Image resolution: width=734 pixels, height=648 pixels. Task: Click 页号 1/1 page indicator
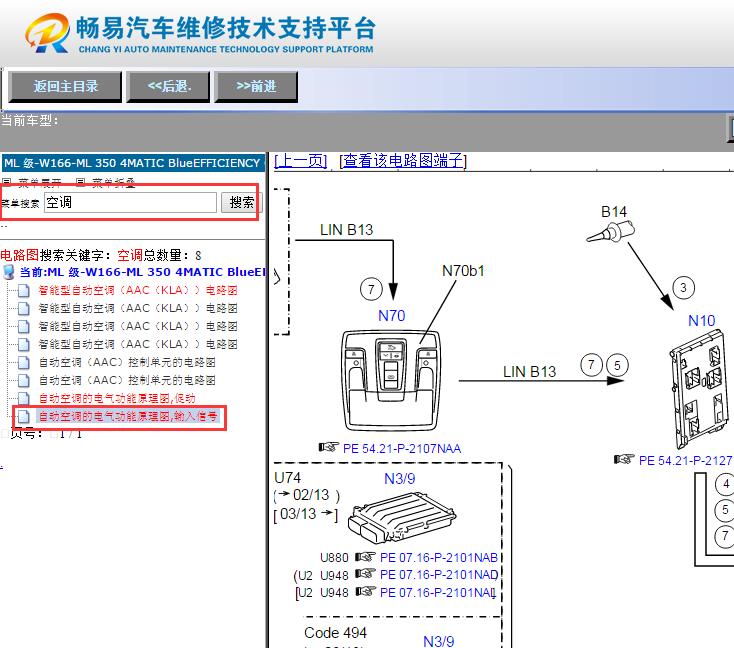[x=46, y=434]
